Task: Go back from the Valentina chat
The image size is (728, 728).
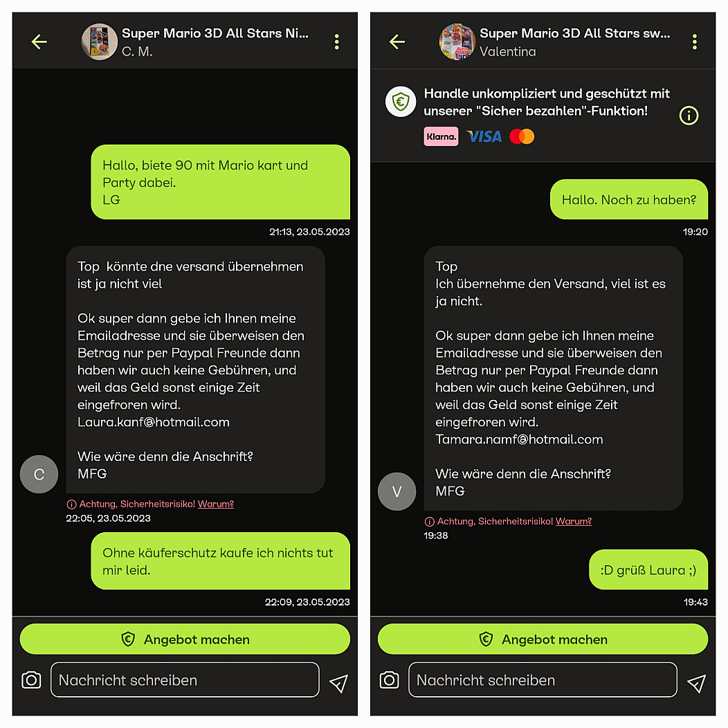Action: (x=397, y=42)
